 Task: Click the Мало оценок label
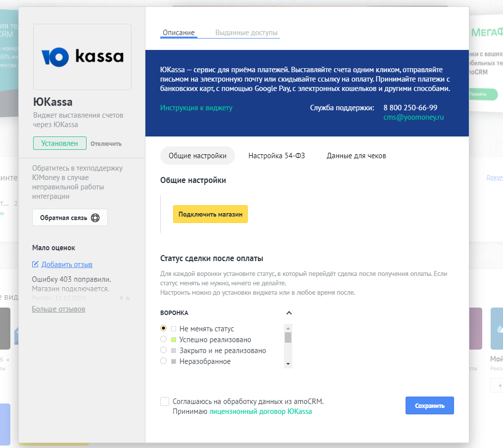53,248
